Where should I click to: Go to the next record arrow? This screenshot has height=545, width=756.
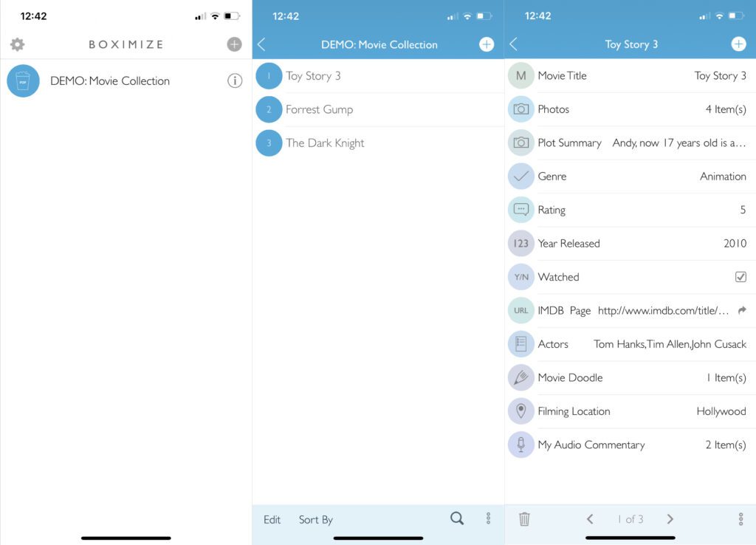click(x=670, y=519)
